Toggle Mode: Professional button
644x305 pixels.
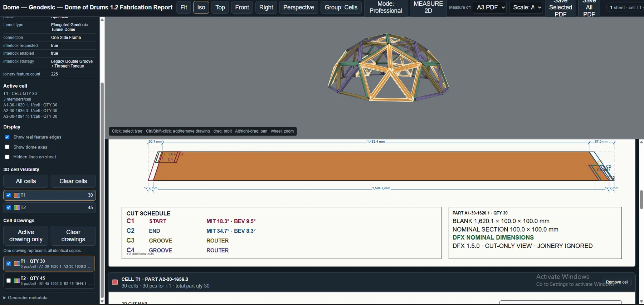[x=386, y=7]
